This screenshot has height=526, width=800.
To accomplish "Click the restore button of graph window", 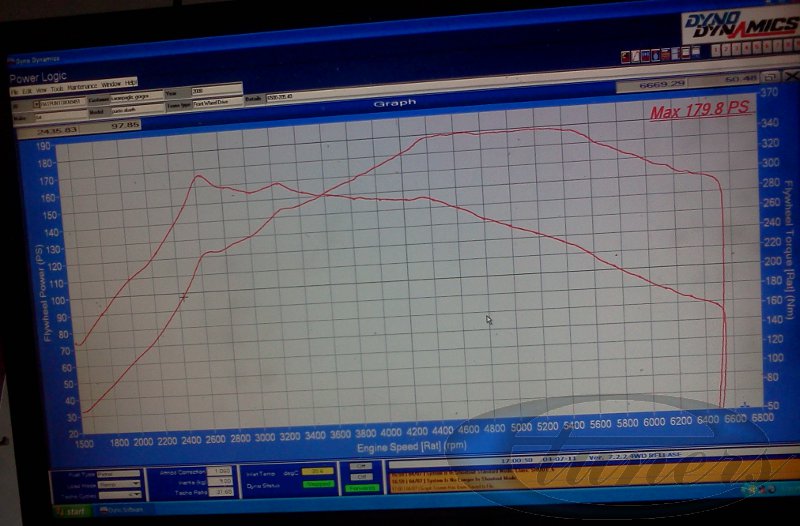I will [770, 76].
